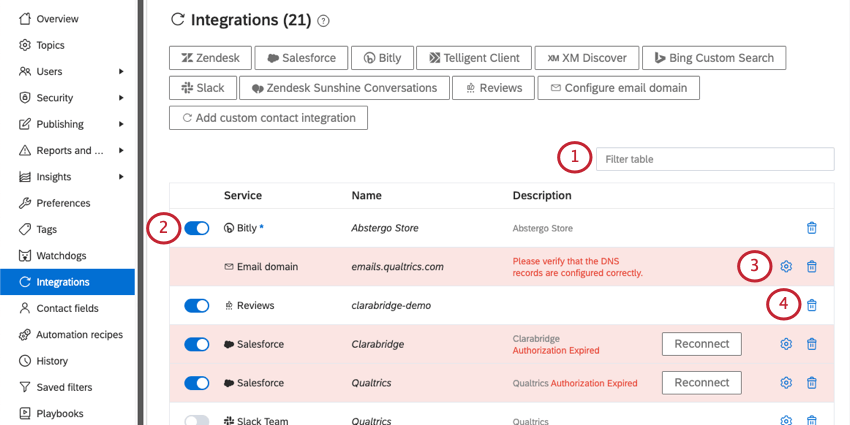Screen dimensions: 850x425
Task: Click Add custom contact integration
Action: tap(268, 118)
